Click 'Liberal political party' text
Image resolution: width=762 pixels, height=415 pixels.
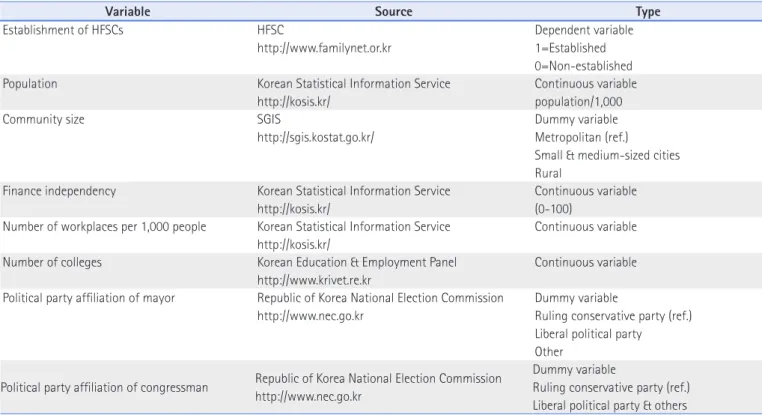coord(588,334)
